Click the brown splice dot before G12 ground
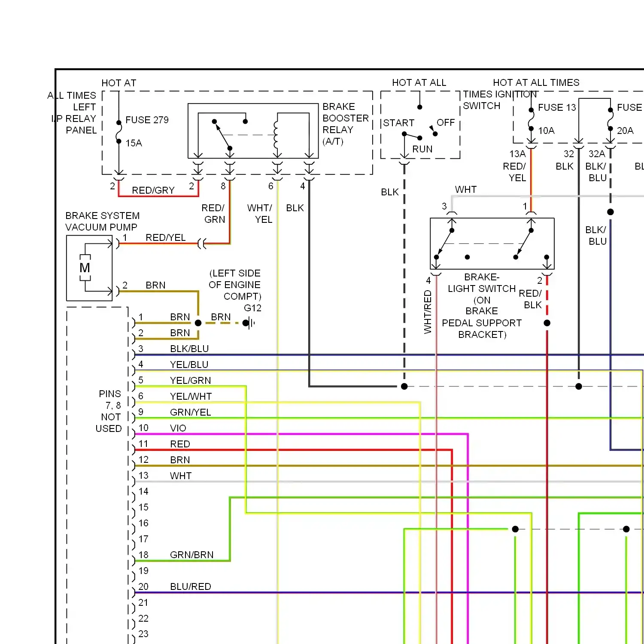The image size is (644, 644). (198, 323)
